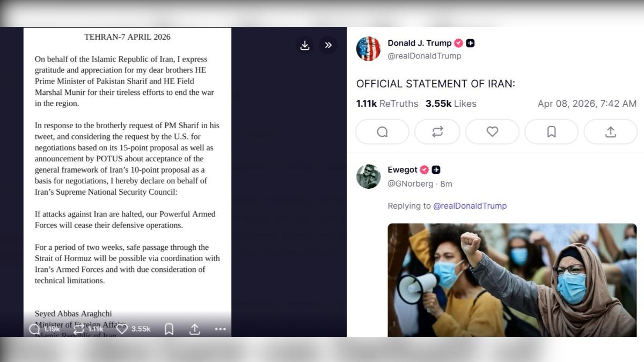
Task: Click the reply icon in image overlay
Action: [x=35, y=329]
